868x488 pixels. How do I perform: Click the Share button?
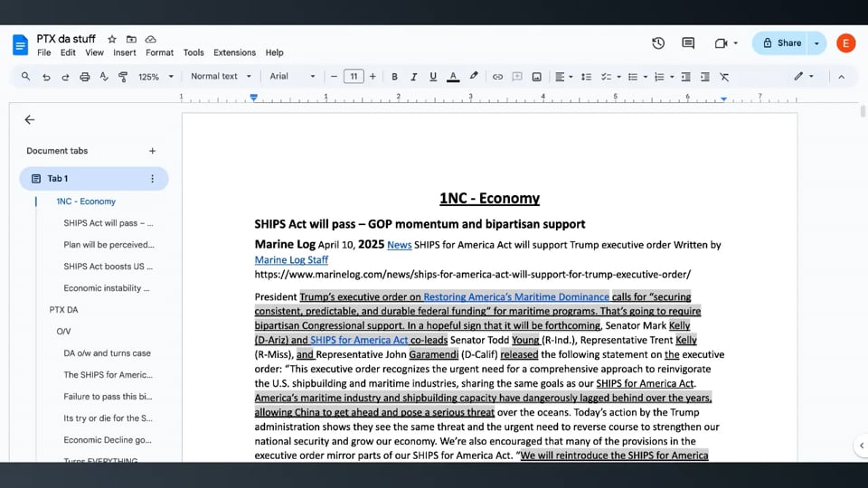[781, 43]
